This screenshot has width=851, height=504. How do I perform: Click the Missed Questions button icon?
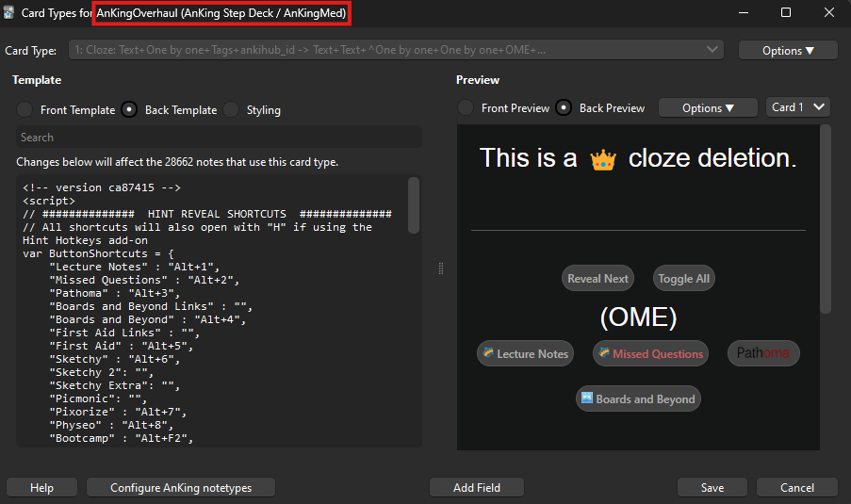tap(603, 352)
